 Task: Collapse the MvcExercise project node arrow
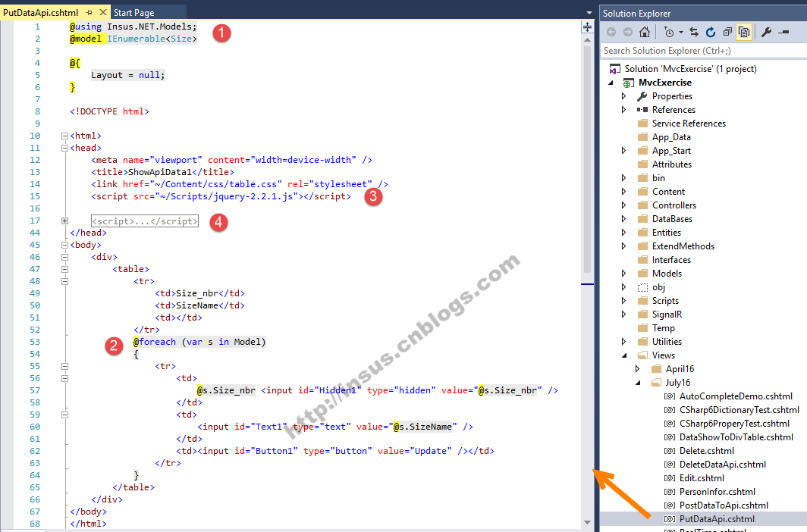(611, 83)
